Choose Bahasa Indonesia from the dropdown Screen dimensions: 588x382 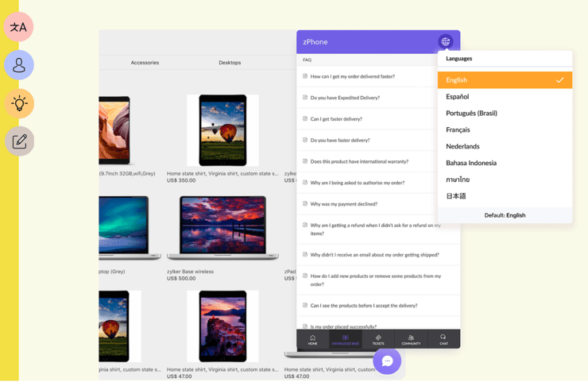470,163
